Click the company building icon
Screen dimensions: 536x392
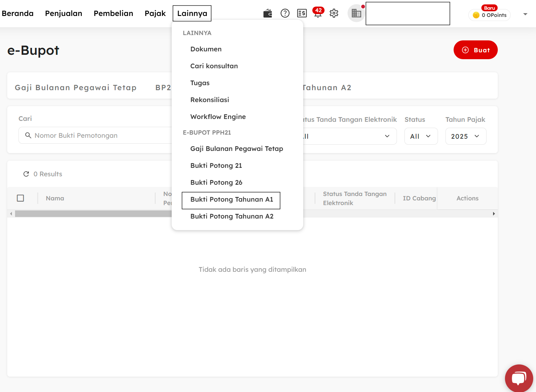356,13
